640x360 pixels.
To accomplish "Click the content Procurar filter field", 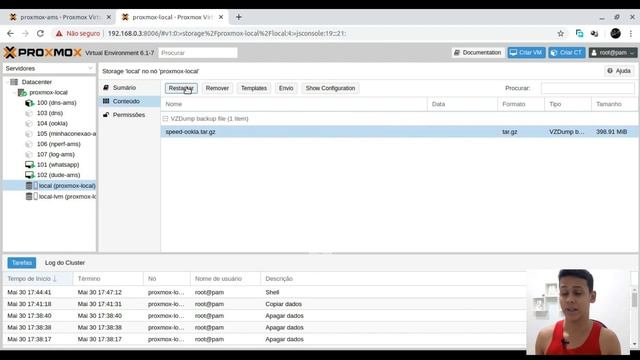I will click(x=587, y=88).
